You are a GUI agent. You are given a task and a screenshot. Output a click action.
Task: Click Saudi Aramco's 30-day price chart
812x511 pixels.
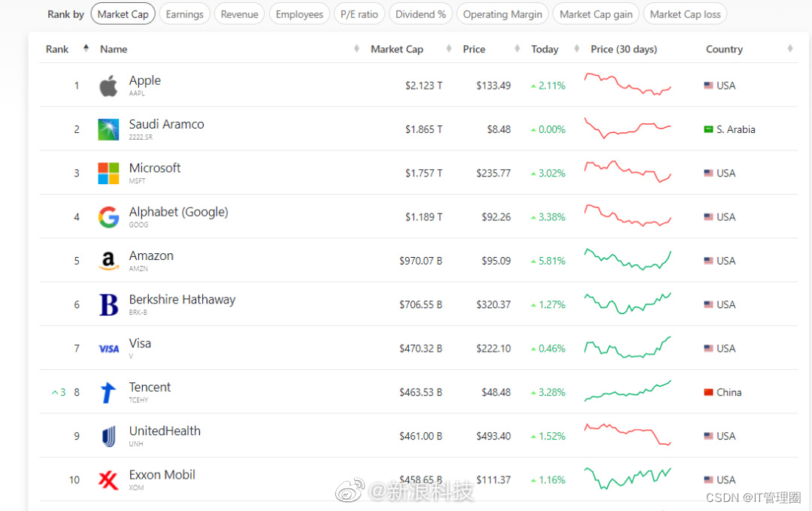628,128
